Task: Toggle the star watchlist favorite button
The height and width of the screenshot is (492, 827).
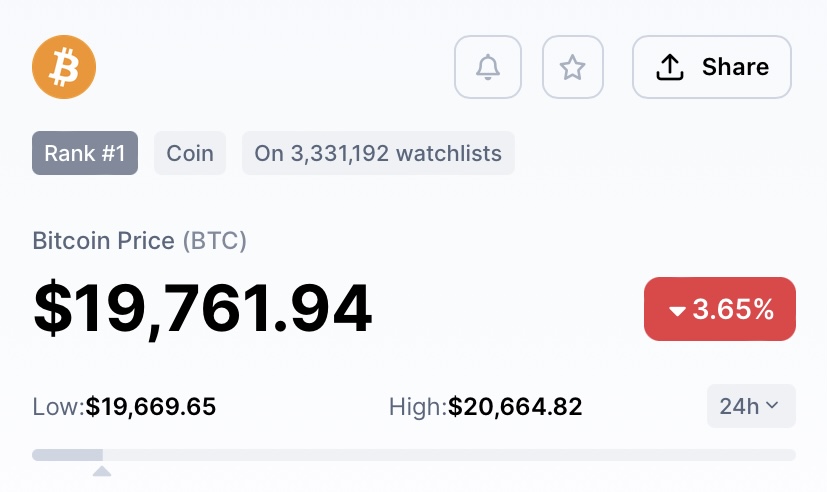Action: 573,67
